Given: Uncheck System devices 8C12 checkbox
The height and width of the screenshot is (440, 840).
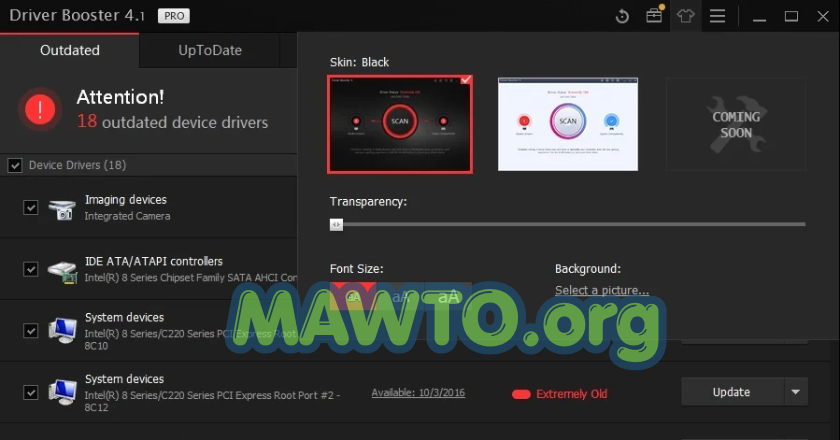Looking at the screenshot, I should tap(31, 392).
